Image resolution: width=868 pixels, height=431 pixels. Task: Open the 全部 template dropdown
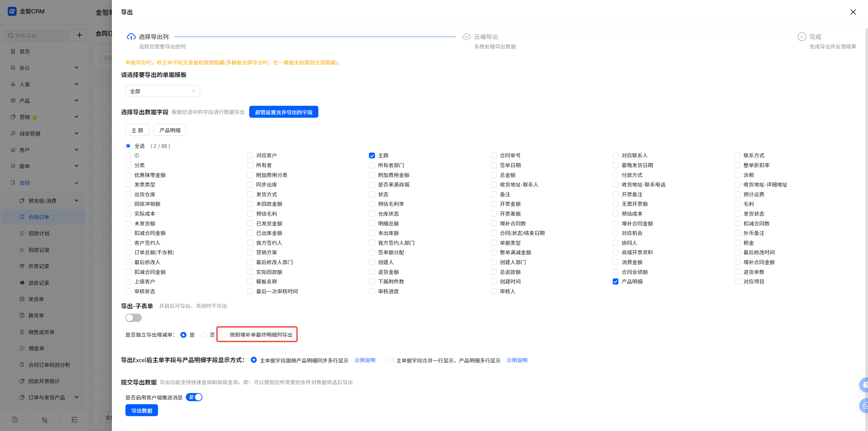pos(162,91)
